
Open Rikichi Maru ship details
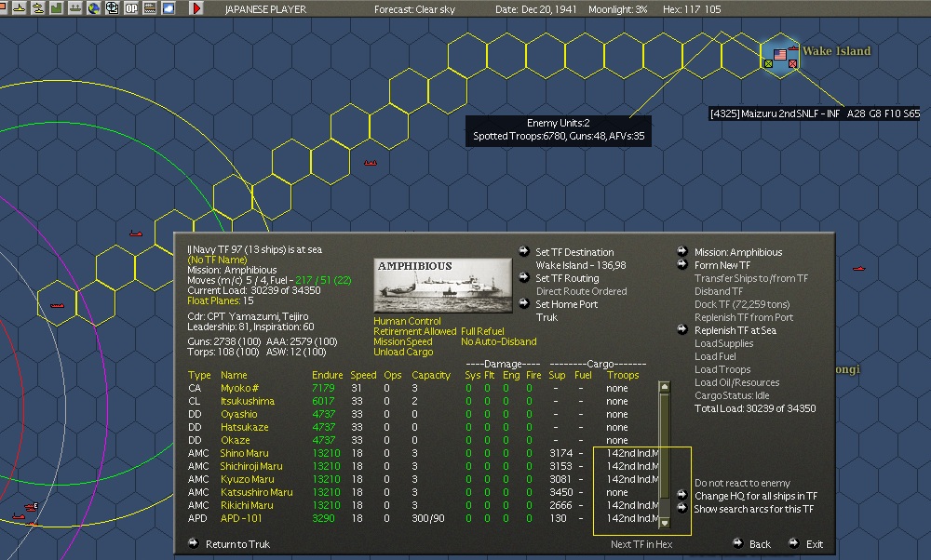point(247,505)
